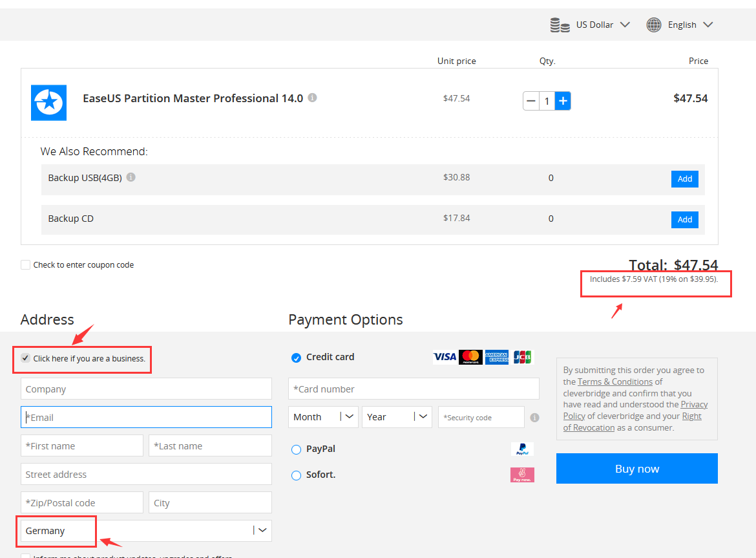The image size is (756, 558).
Task: Focus the Last name field
Action: [x=210, y=445]
